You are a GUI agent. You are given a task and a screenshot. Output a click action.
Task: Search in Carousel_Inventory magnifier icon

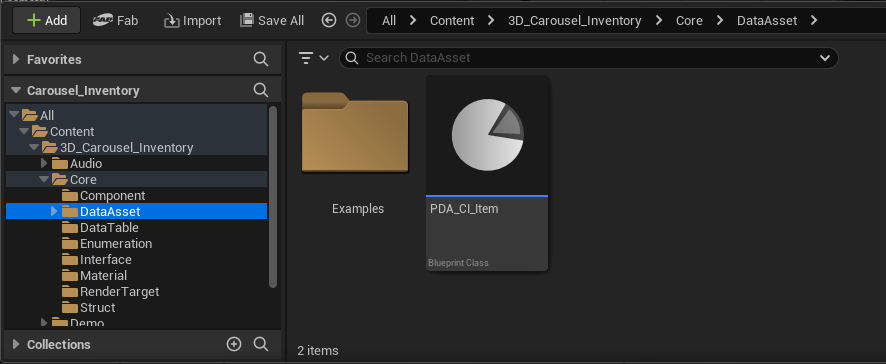point(260,90)
